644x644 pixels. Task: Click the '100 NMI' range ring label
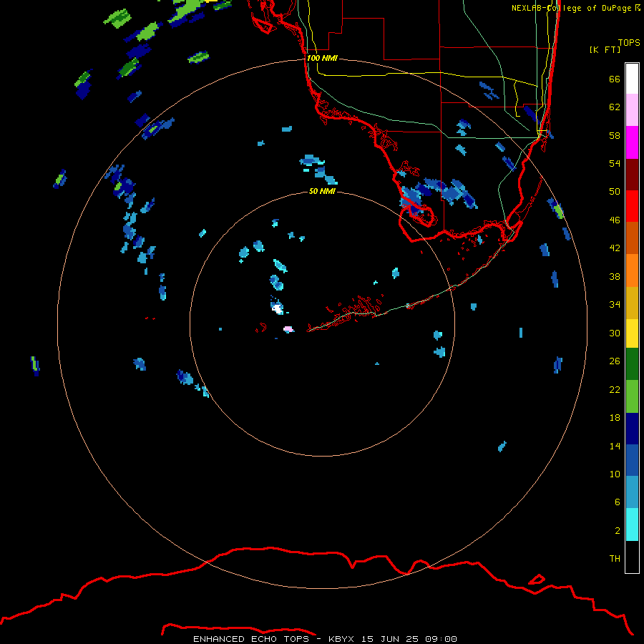[x=322, y=58]
